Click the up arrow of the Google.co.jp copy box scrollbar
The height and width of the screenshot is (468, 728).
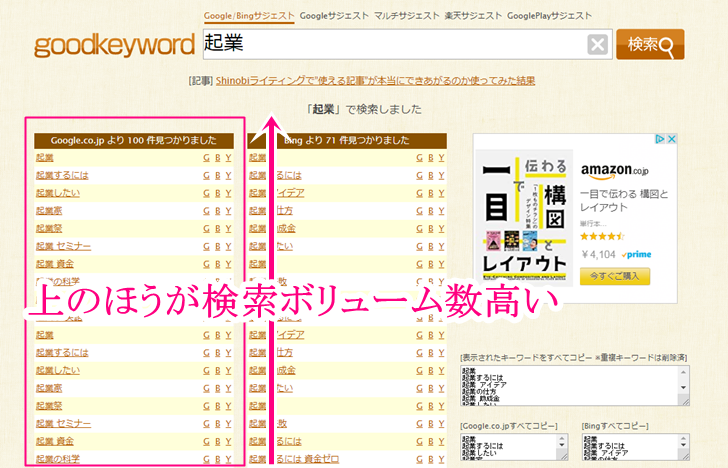coord(562,439)
